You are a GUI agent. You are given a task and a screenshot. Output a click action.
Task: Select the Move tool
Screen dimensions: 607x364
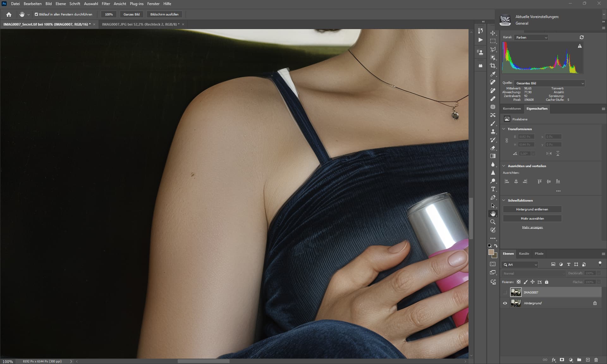(493, 33)
